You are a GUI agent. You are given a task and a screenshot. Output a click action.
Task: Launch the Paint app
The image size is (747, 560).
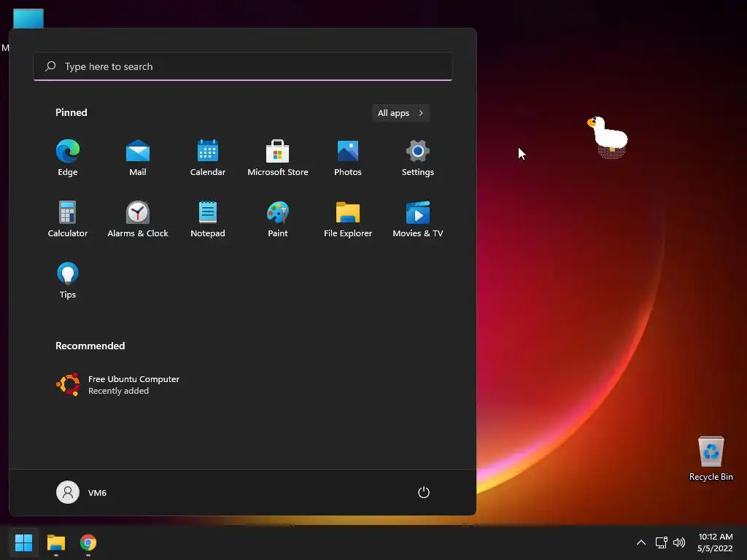(278, 219)
